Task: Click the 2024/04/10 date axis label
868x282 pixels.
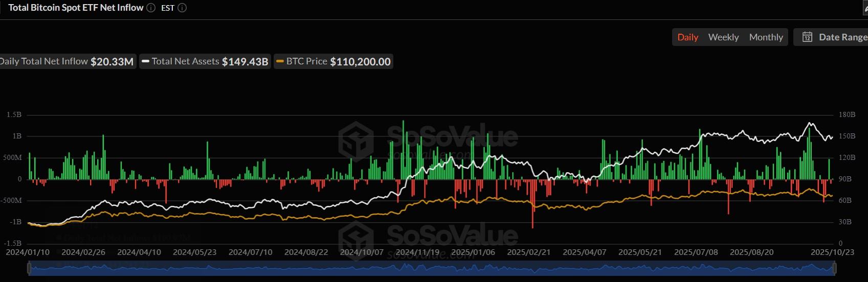Action: click(x=139, y=252)
